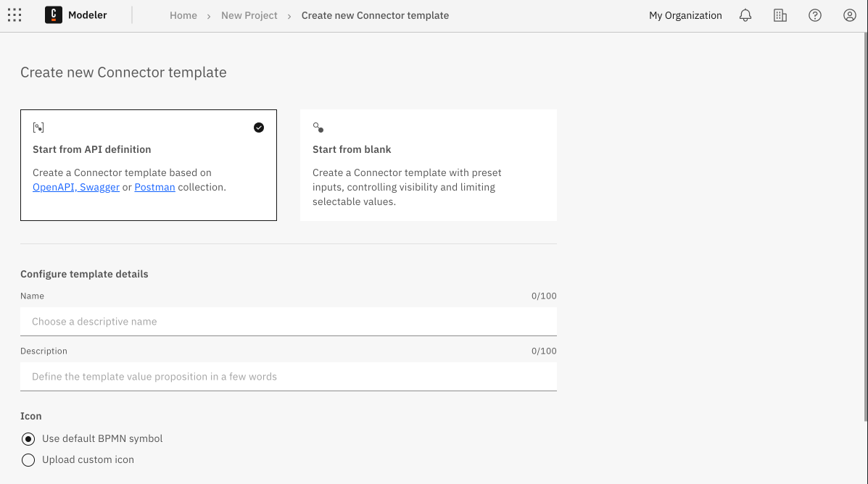Click the Camunda Modeler logo
Viewport: 868px width, 484px height.
[53, 14]
